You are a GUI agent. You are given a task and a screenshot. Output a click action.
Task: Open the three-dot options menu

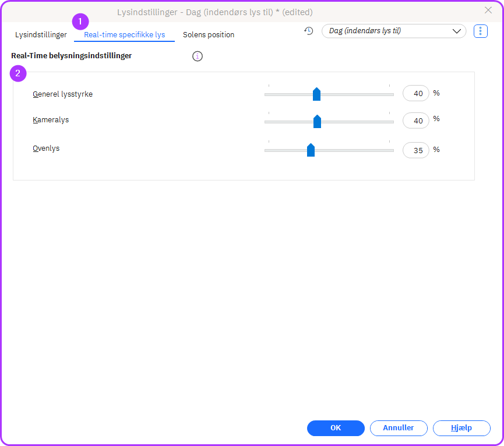point(480,31)
